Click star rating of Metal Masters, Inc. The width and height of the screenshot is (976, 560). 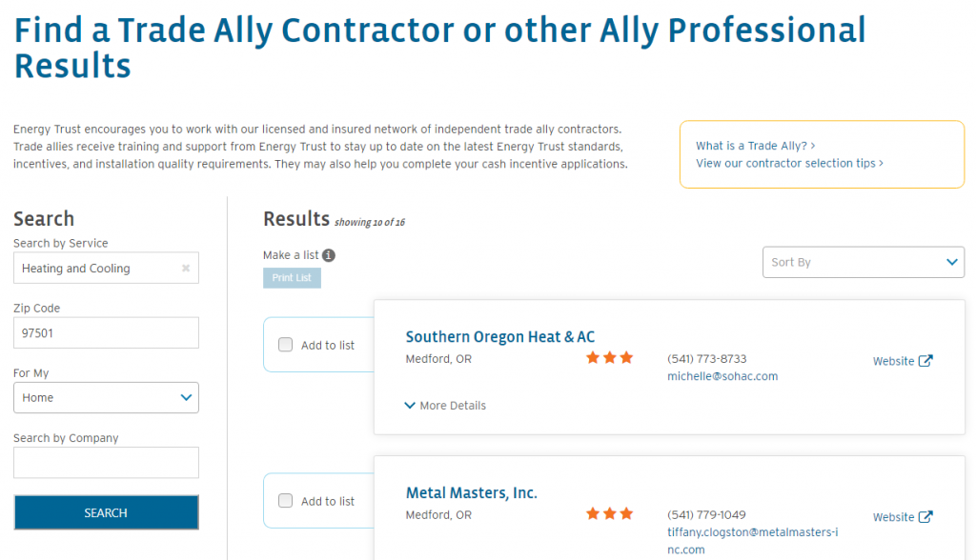coord(609,514)
